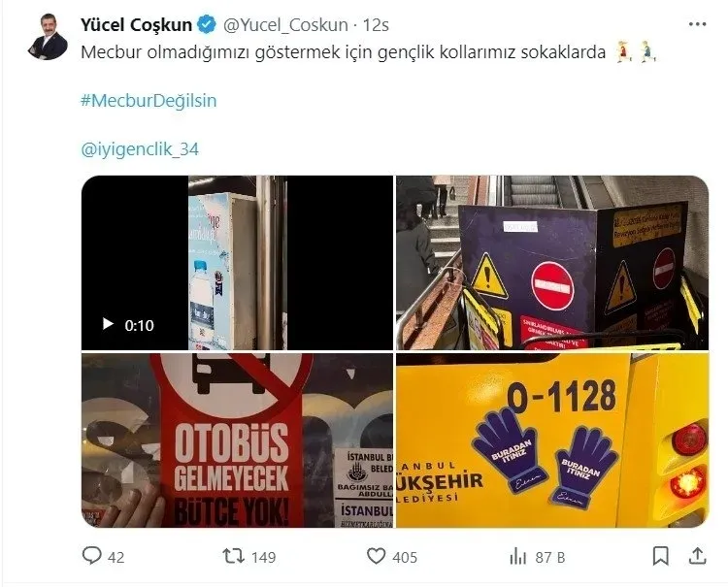728x587 pixels.
Task: Retweet using the repost arrows icon
Action: click(234, 556)
